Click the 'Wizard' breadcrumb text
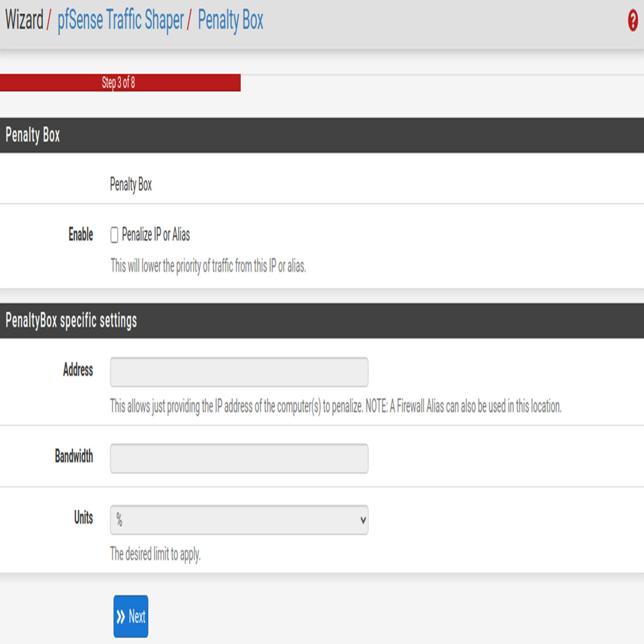 pyautogui.click(x=24, y=20)
